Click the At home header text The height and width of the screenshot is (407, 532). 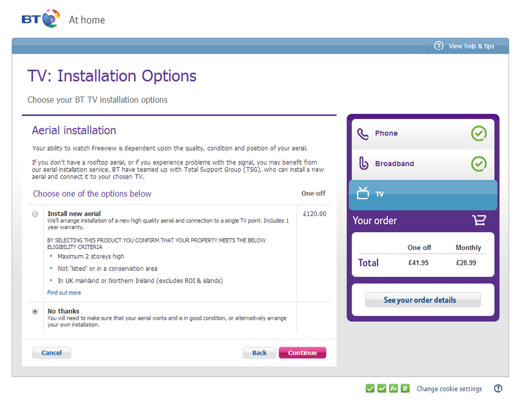(x=87, y=20)
